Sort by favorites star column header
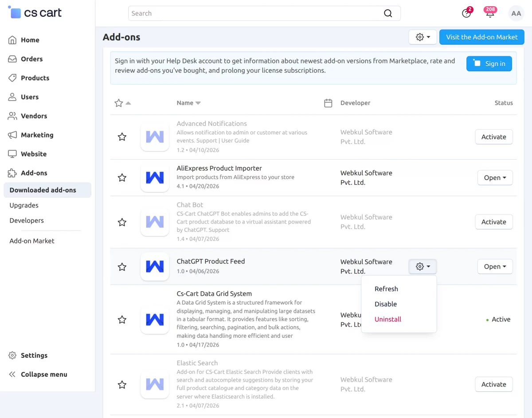Image resolution: width=532 pixels, height=418 pixels. [122, 103]
